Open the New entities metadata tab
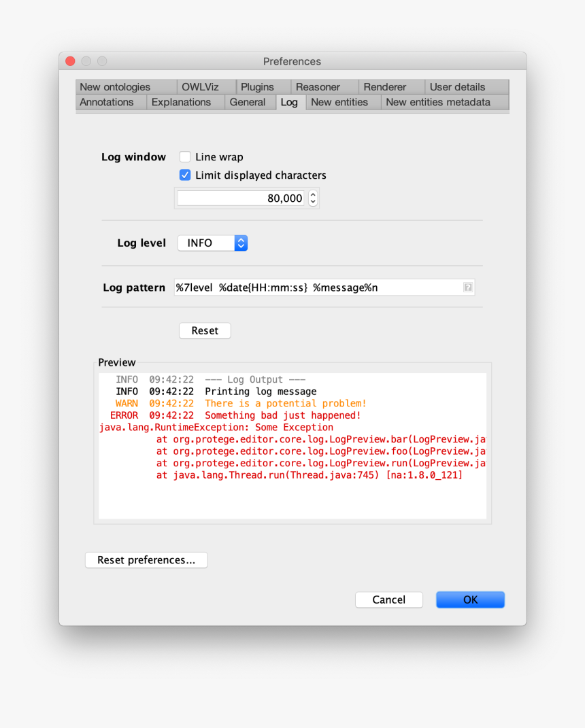The image size is (585, 728). [x=438, y=102]
